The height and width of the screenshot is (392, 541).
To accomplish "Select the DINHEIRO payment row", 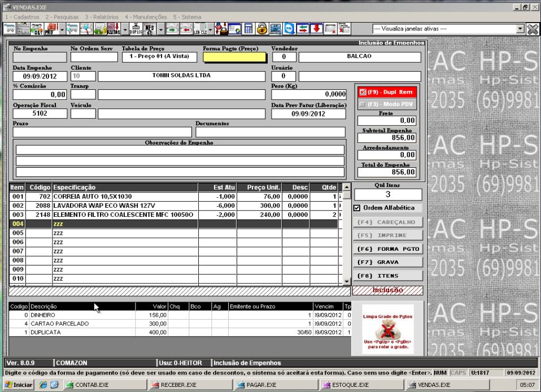I will 180,315.
